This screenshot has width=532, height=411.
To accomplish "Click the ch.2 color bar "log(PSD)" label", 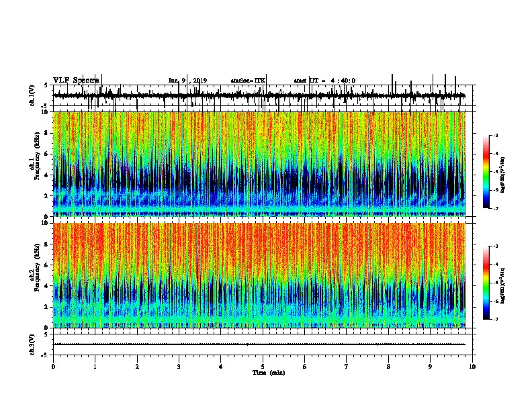I will click(503, 286).
